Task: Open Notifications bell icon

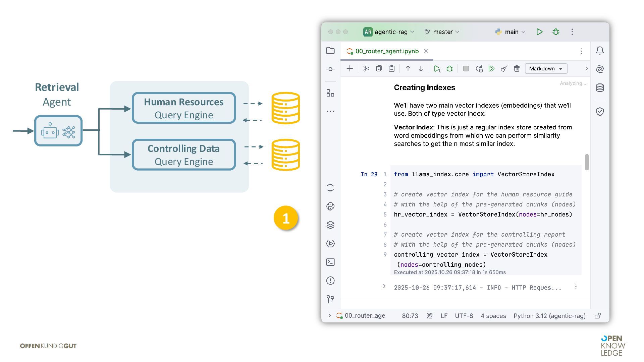Action: click(x=600, y=51)
